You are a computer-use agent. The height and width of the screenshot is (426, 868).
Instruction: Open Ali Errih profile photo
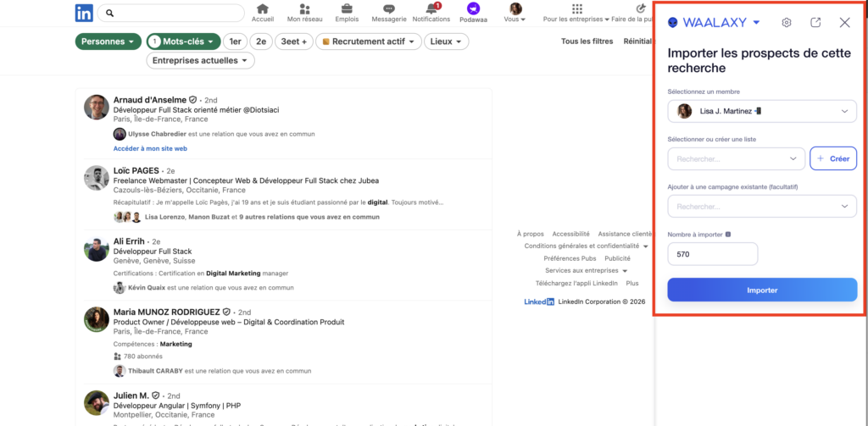(97, 249)
